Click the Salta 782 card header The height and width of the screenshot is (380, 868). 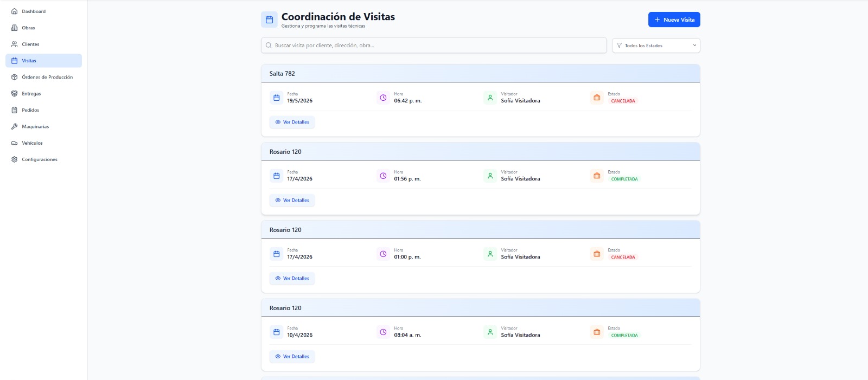(x=480, y=74)
